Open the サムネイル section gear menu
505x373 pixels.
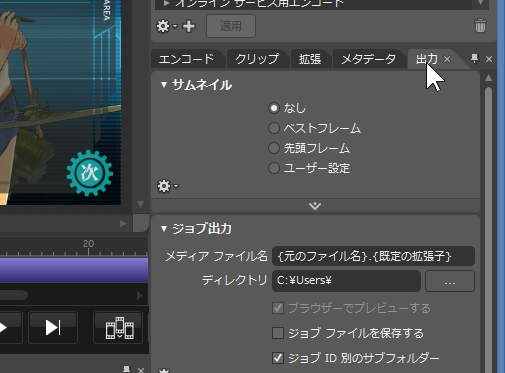pyautogui.click(x=167, y=186)
